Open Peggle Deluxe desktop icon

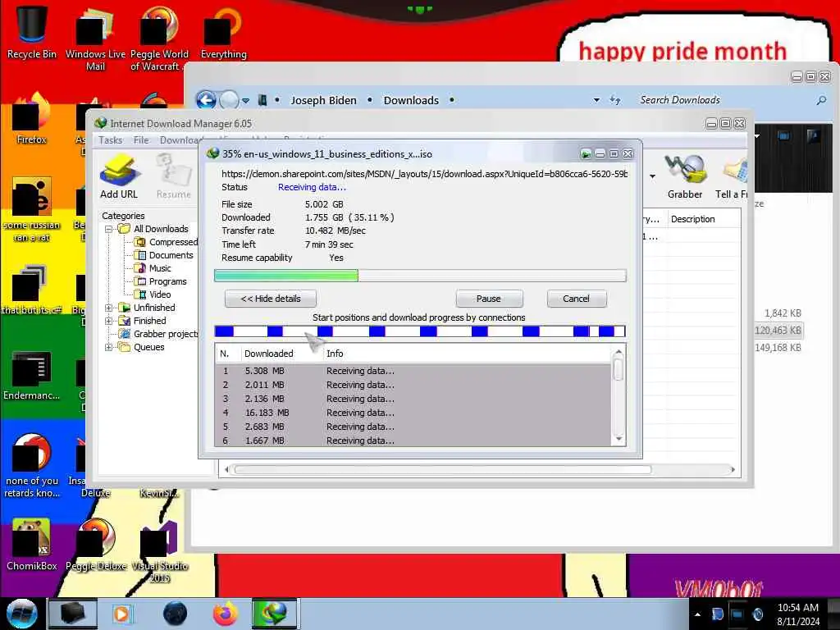pyautogui.click(x=96, y=545)
